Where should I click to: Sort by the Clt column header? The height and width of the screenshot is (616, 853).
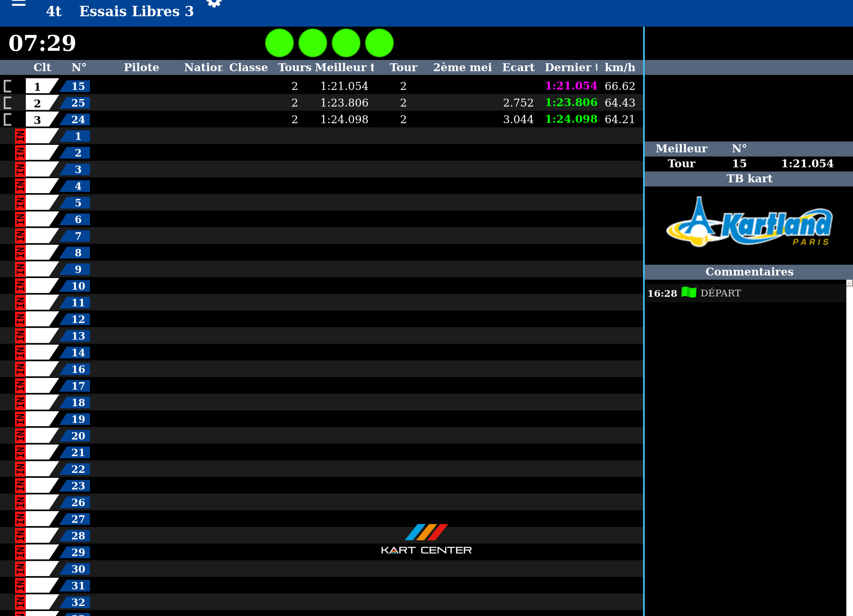pos(42,67)
